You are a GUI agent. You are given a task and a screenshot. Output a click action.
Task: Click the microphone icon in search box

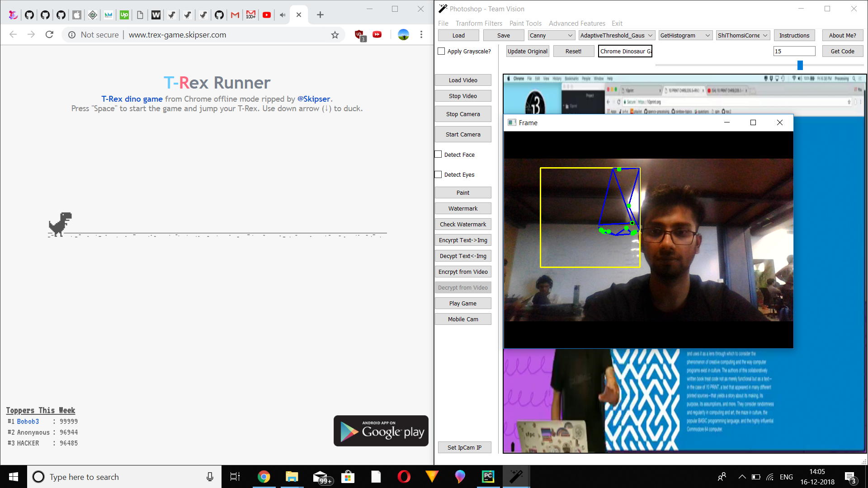[x=210, y=477]
